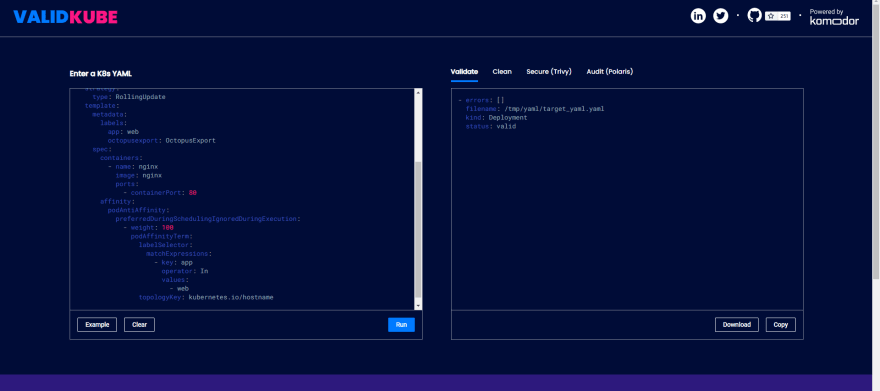This screenshot has width=880, height=391.
Task: Click the Clear button
Action: tap(139, 324)
